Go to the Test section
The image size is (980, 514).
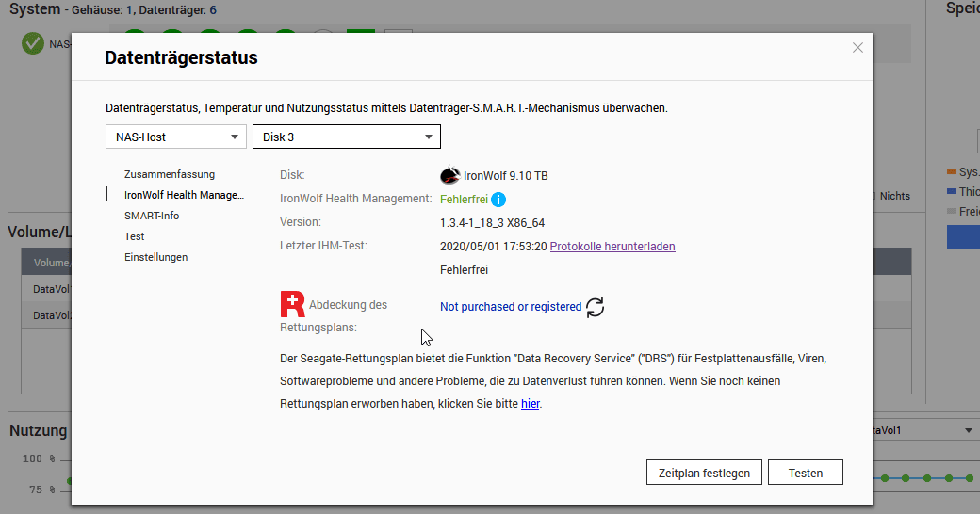pyautogui.click(x=135, y=236)
